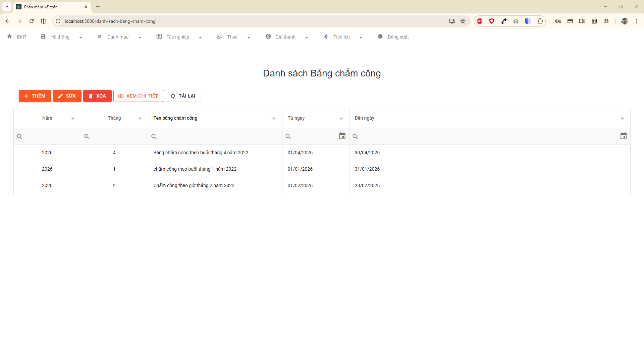Open the calendar picker in Từ ngày filter
644x346 pixels.
pos(342,136)
